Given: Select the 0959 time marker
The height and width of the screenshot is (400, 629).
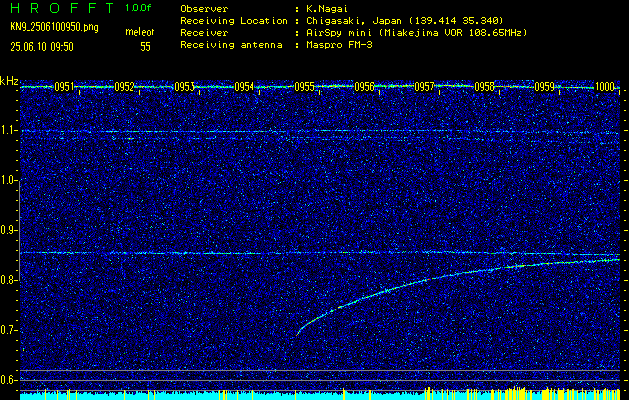Looking at the screenshot, I should pos(544,87).
